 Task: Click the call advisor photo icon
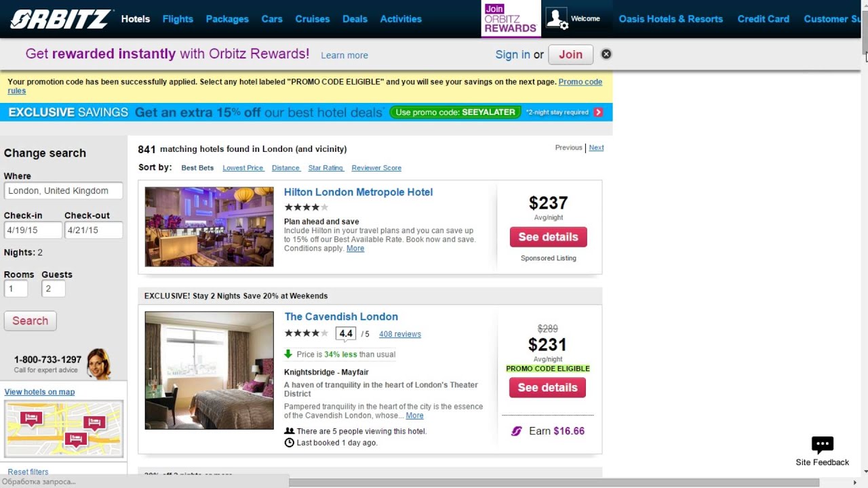click(x=98, y=364)
